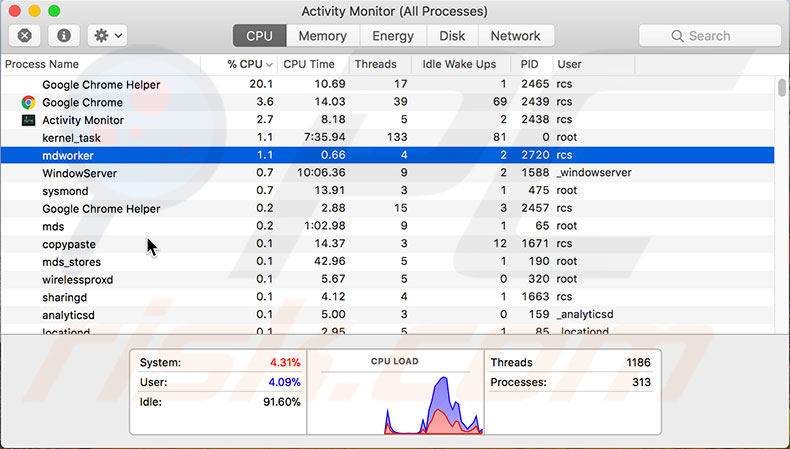Switch to the Energy tab
Image resolution: width=790 pixels, height=449 pixels.
point(393,36)
